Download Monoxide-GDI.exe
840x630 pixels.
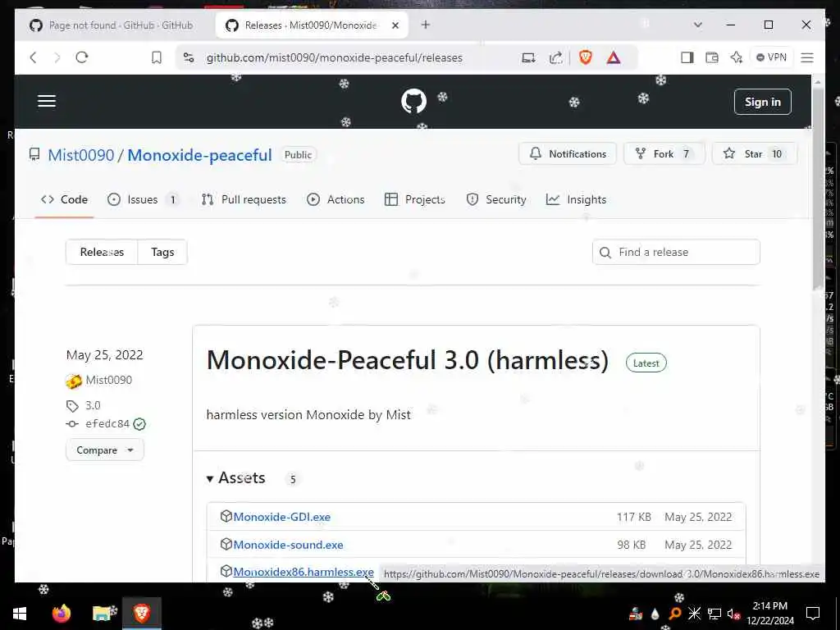[x=282, y=517]
